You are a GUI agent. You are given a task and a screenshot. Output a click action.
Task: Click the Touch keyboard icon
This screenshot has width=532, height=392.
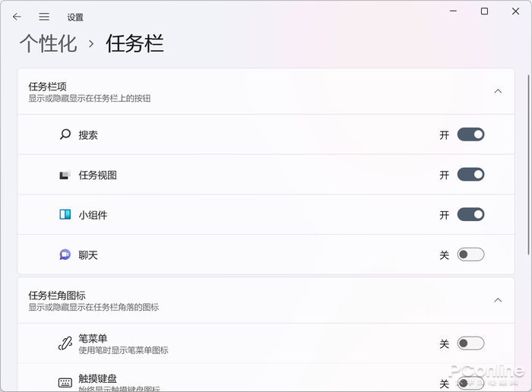[x=65, y=382]
